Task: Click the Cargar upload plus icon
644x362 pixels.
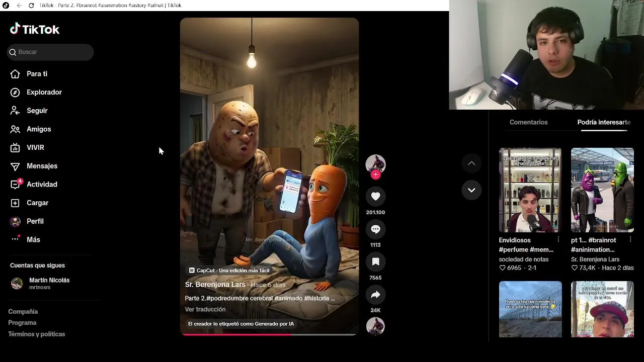Action: tap(15, 203)
